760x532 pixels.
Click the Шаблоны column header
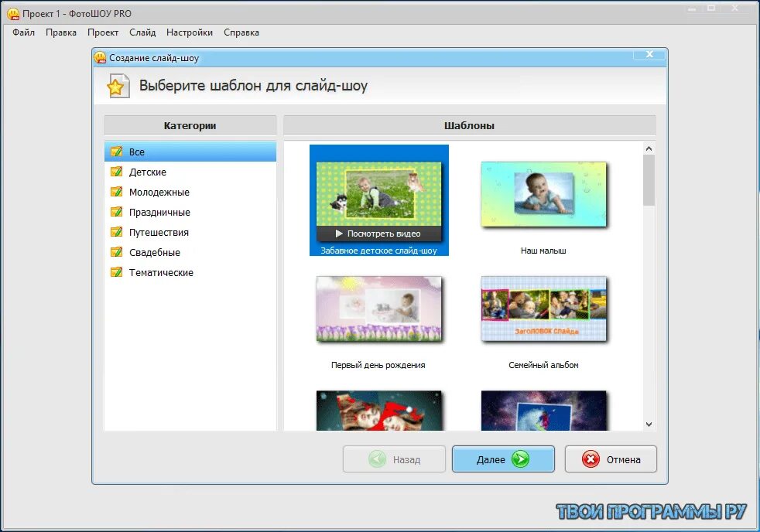tap(469, 125)
